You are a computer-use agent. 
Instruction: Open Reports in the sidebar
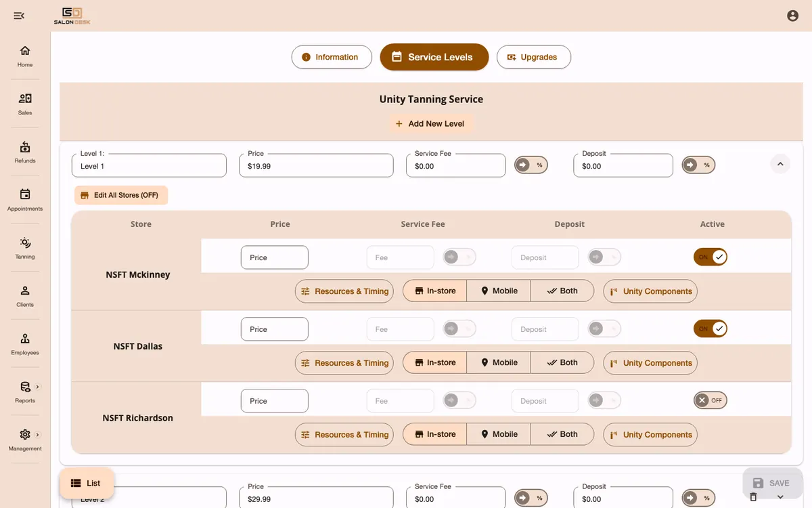click(x=25, y=393)
